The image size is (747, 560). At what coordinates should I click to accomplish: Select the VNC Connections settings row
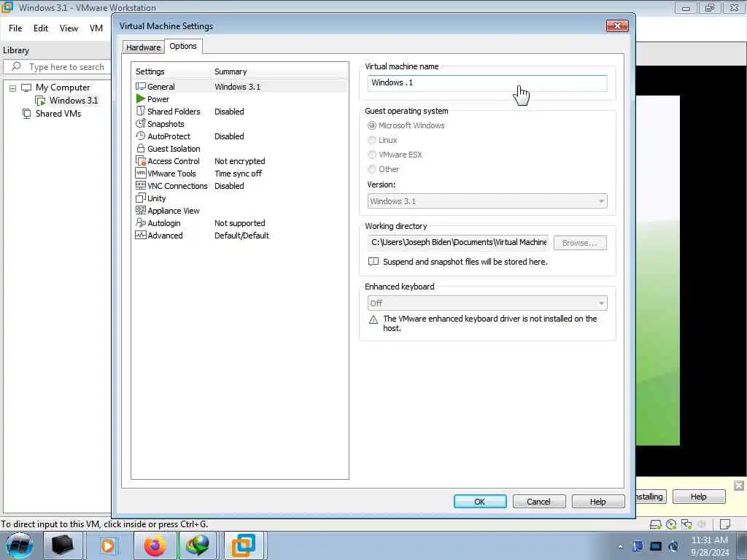[x=241, y=186]
